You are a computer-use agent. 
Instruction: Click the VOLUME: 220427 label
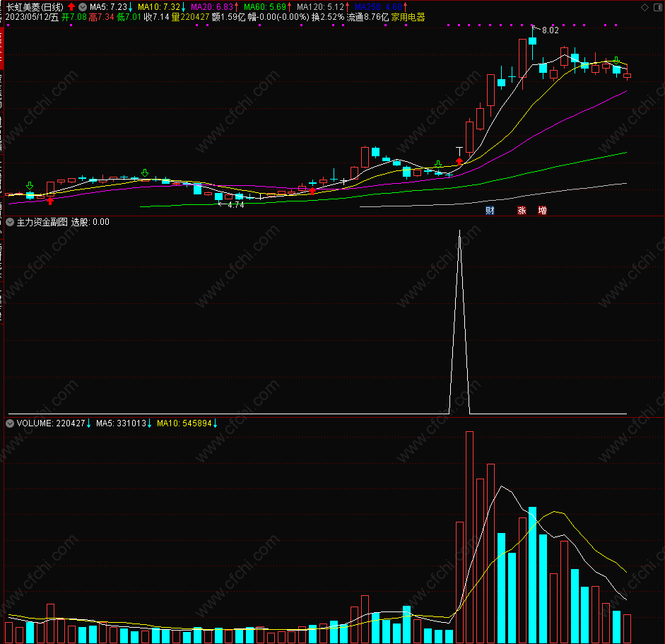51,423
